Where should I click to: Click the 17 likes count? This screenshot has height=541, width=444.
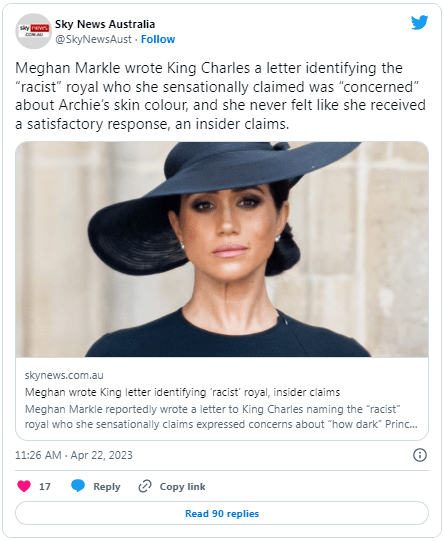45,486
